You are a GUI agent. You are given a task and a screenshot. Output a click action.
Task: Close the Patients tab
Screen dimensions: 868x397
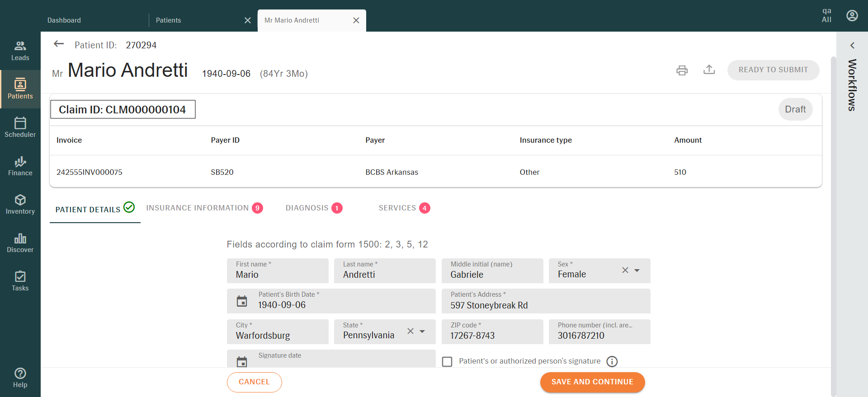tap(247, 20)
